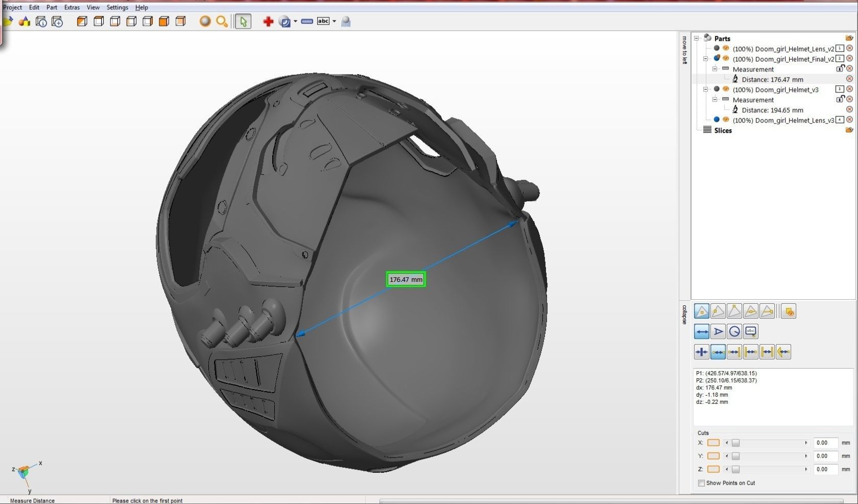Toggle visibility eye of Doom_girl_Helmet_Lens_v3
This screenshot has height=504, width=858.
pos(726,119)
